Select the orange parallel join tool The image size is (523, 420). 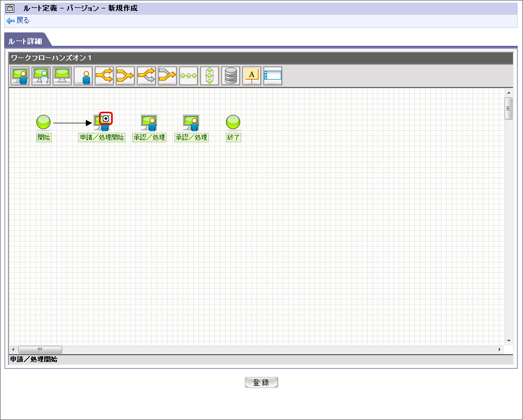pos(125,76)
